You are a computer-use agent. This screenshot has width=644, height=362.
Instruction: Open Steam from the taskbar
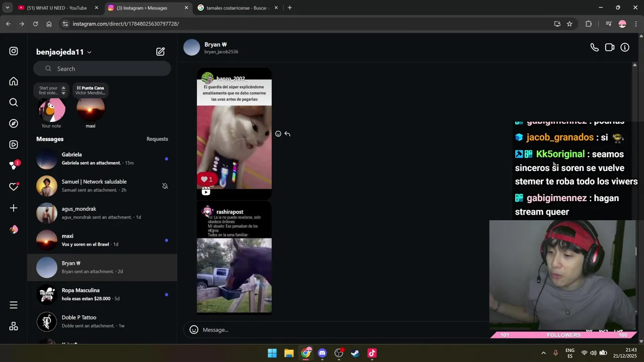355,353
